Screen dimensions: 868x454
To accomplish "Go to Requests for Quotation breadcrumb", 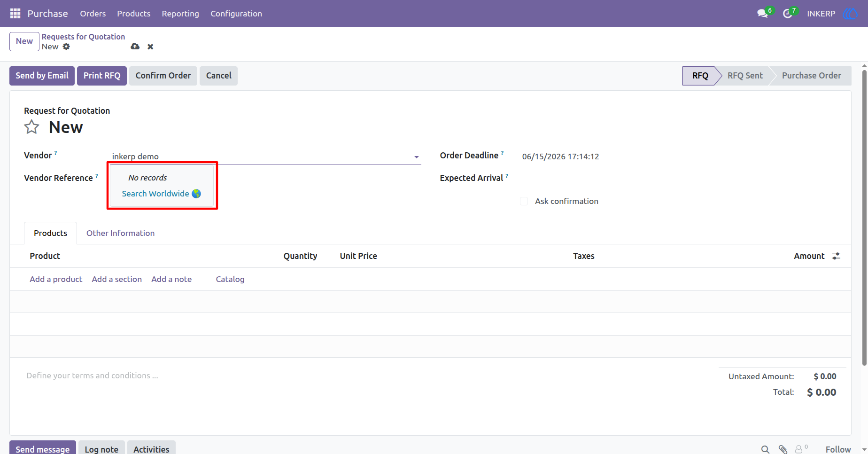I will coord(83,37).
